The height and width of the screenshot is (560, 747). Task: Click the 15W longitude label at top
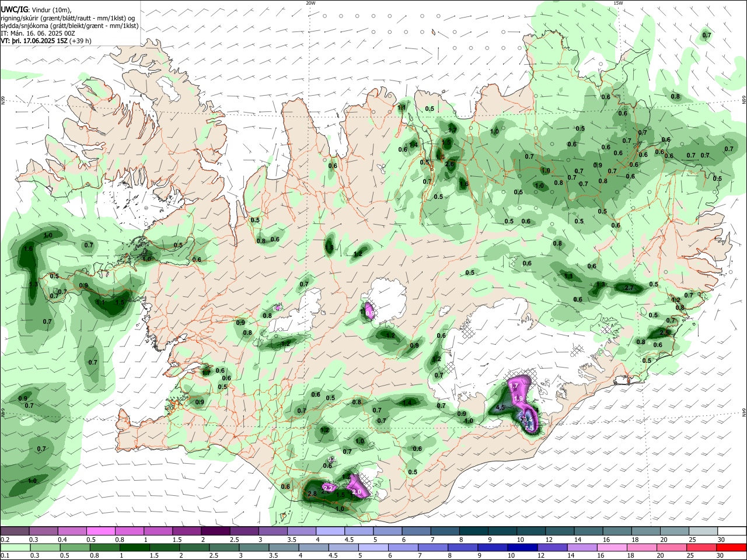point(617,3)
